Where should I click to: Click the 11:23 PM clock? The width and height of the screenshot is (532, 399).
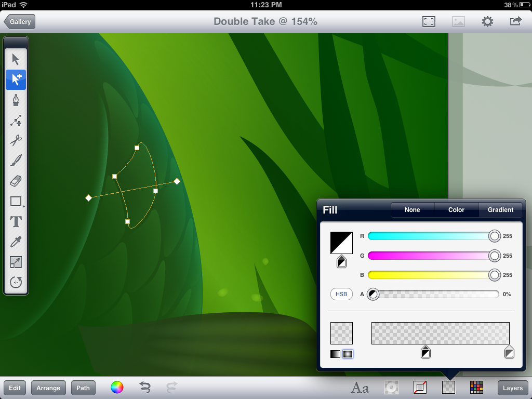(266, 5)
